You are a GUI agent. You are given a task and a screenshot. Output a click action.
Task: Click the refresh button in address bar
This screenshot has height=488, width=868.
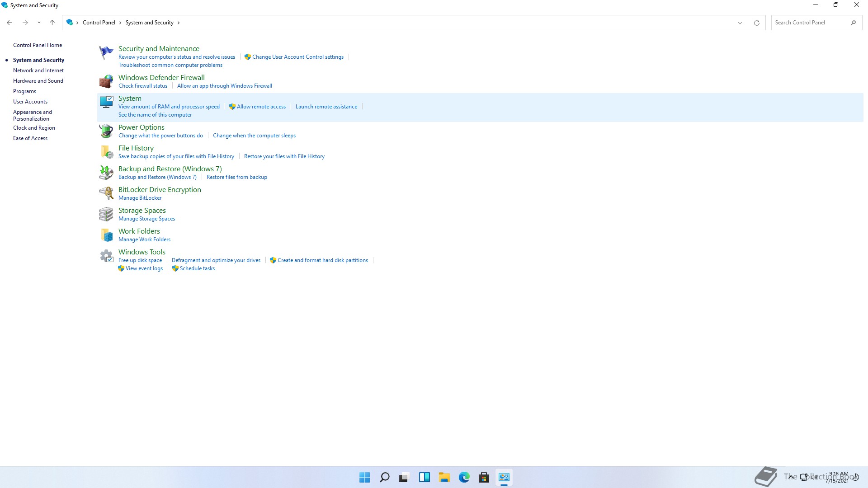[x=756, y=23]
